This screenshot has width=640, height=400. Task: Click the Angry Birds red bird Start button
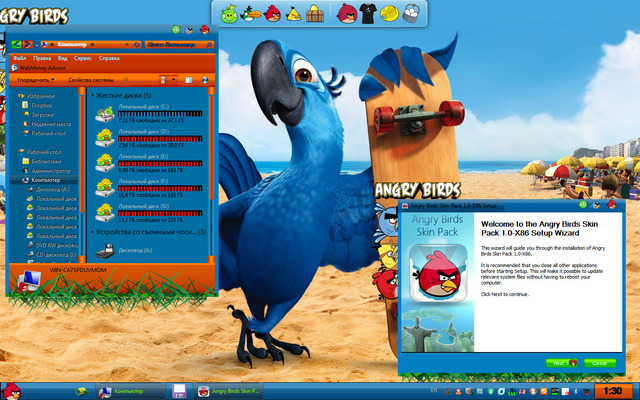pos(11,391)
